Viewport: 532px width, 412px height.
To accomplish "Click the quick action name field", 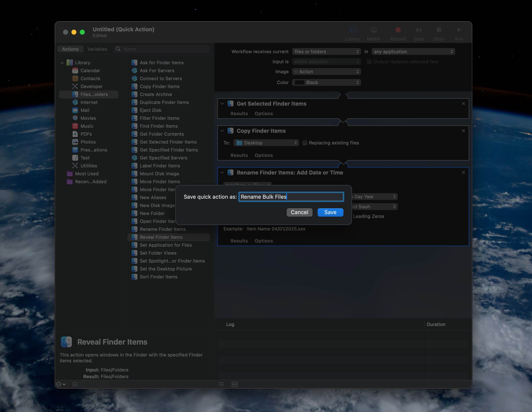I will tap(291, 197).
